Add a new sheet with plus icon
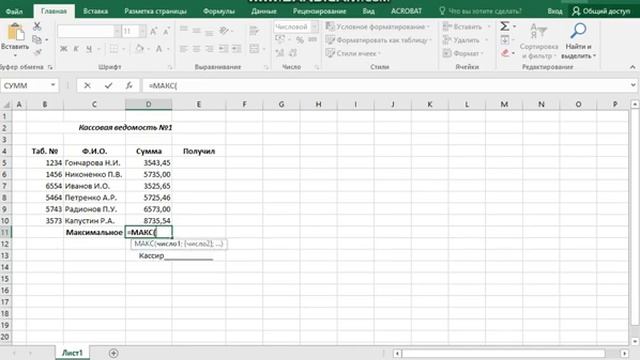Viewport: 640px width, 360px height. click(114, 353)
